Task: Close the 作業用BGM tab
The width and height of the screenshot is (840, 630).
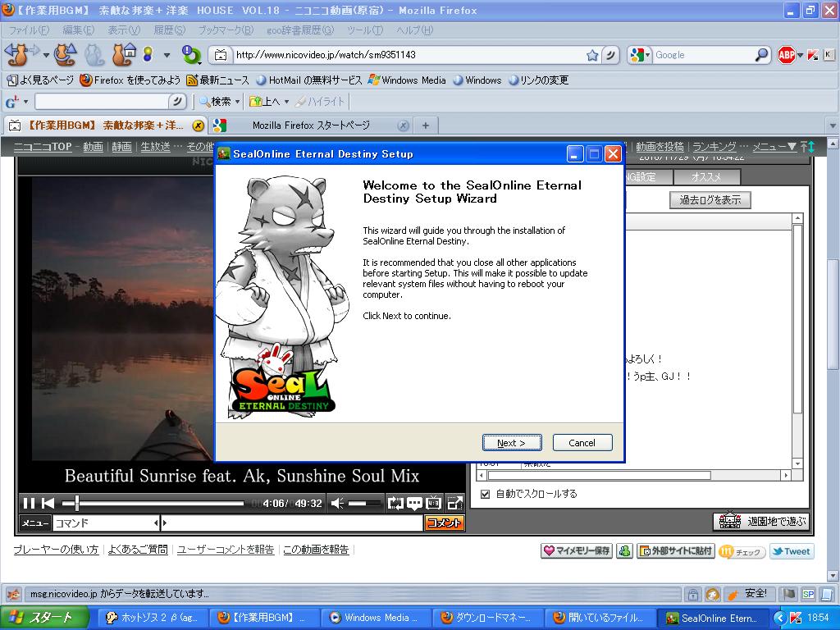Action: coord(198,126)
